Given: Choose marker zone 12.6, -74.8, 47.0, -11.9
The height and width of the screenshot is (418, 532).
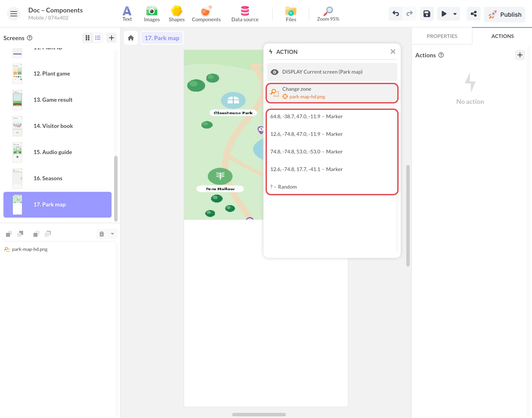Looking at the screenshot, I should click(332, 134).
